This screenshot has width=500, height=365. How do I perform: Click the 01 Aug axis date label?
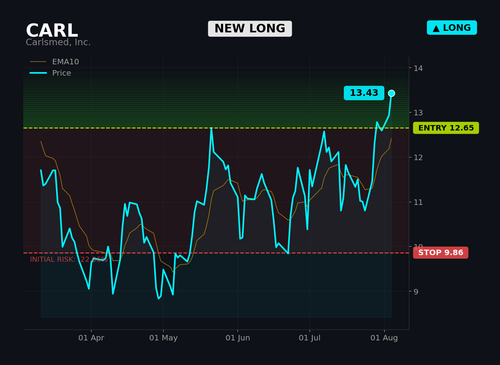(x=384, y=338)
